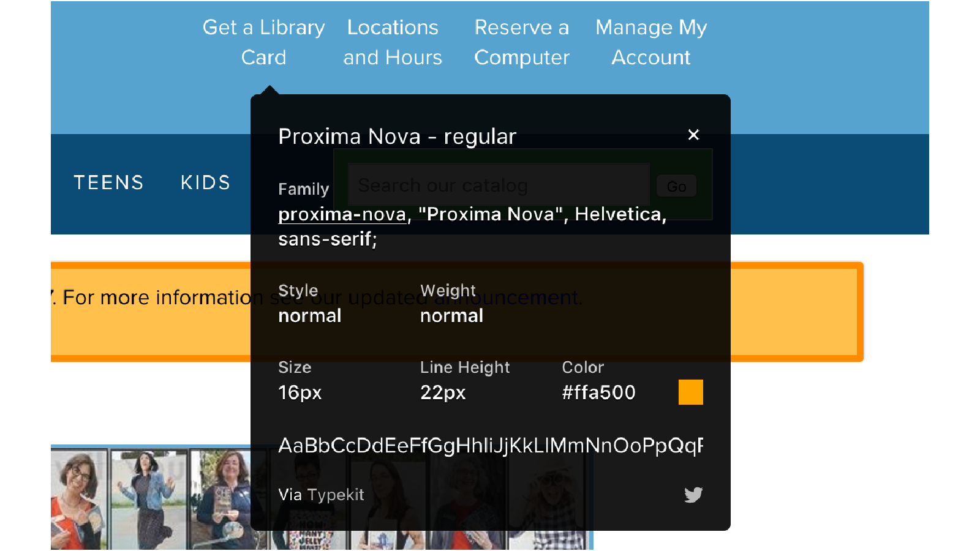This screenshot has width=980, height=551.
Task: Click the normal value under Weight
Action: (452, 316)
